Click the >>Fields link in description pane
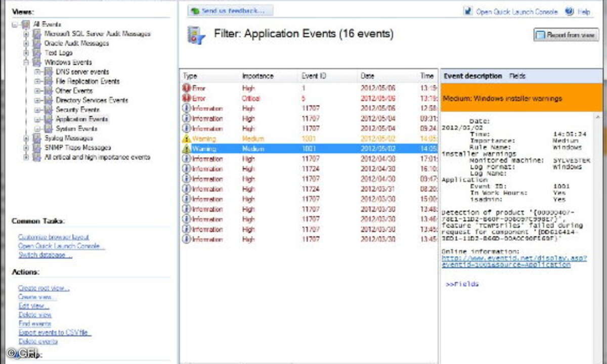 [x=462, y=284]
